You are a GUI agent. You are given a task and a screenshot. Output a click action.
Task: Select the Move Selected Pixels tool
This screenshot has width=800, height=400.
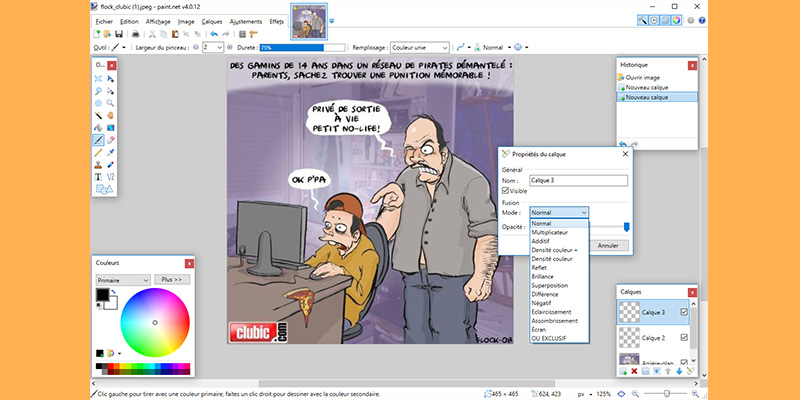[x=110, y=79]
